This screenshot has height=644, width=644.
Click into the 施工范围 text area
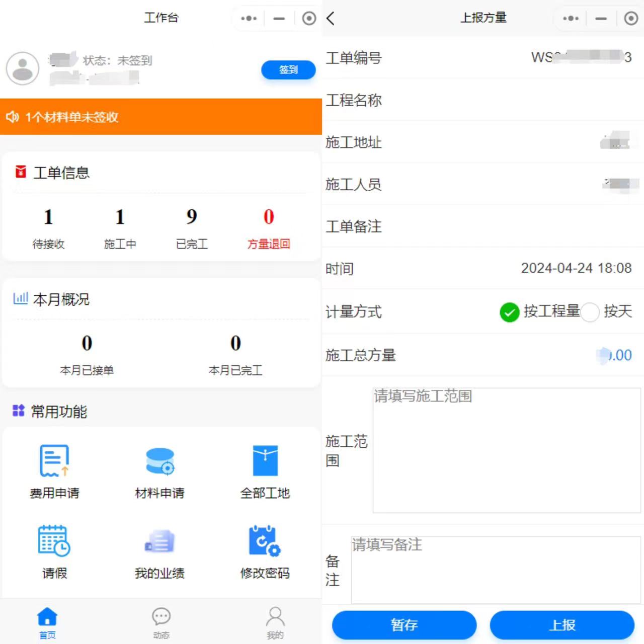(506, 450)
